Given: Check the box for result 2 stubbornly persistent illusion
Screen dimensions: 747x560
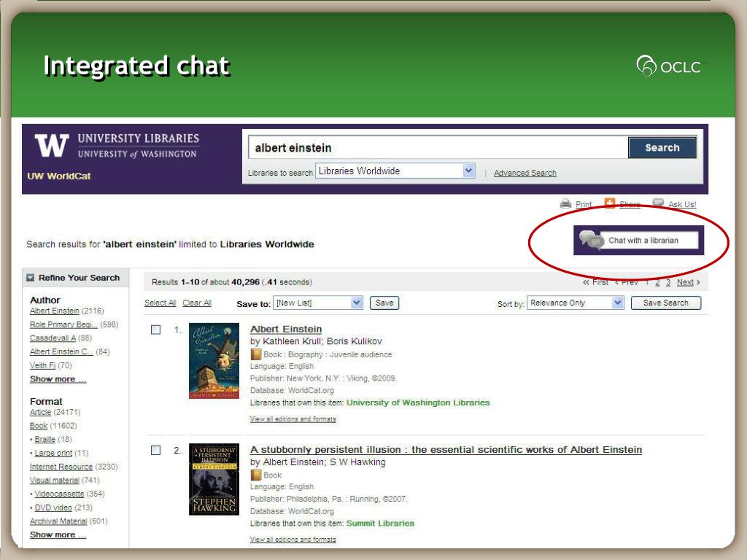Looking at the screenshot, I should pyautogui.click(x=156, y=450).
